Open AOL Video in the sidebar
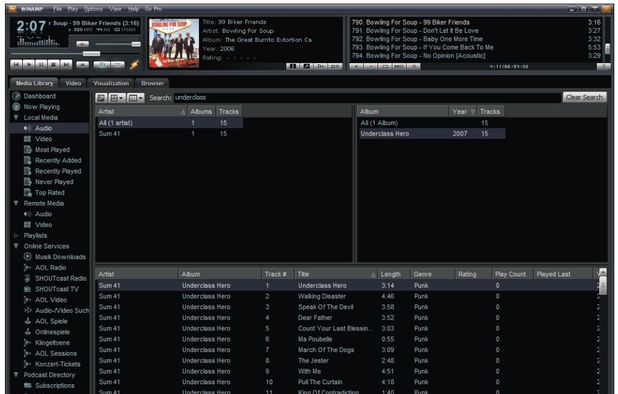Screen dimensions: 618x394 coord(51,299)
